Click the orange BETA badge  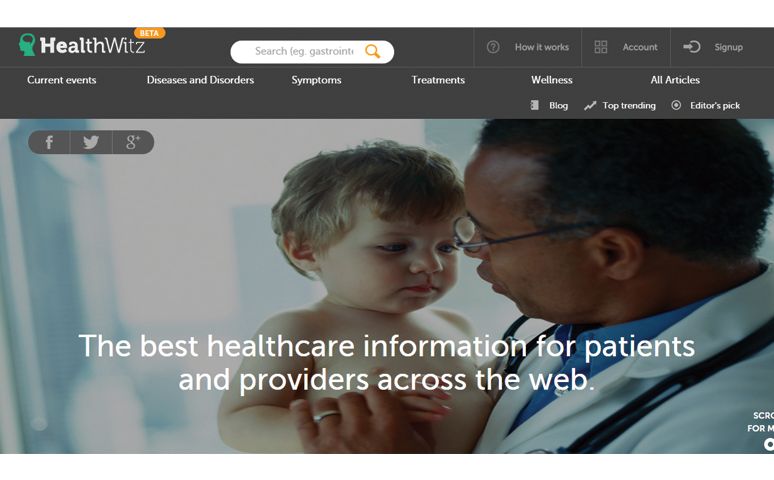[149, 33]
